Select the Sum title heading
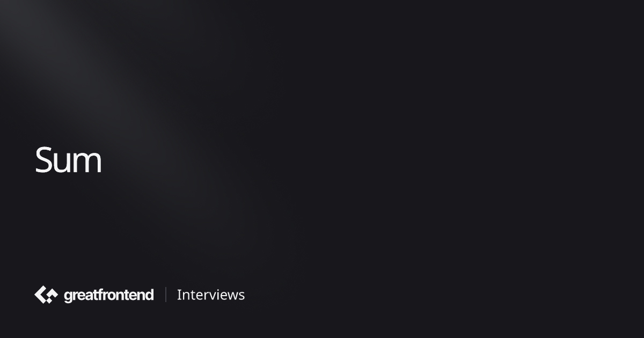The image size is (644, 338). point(68,160)
